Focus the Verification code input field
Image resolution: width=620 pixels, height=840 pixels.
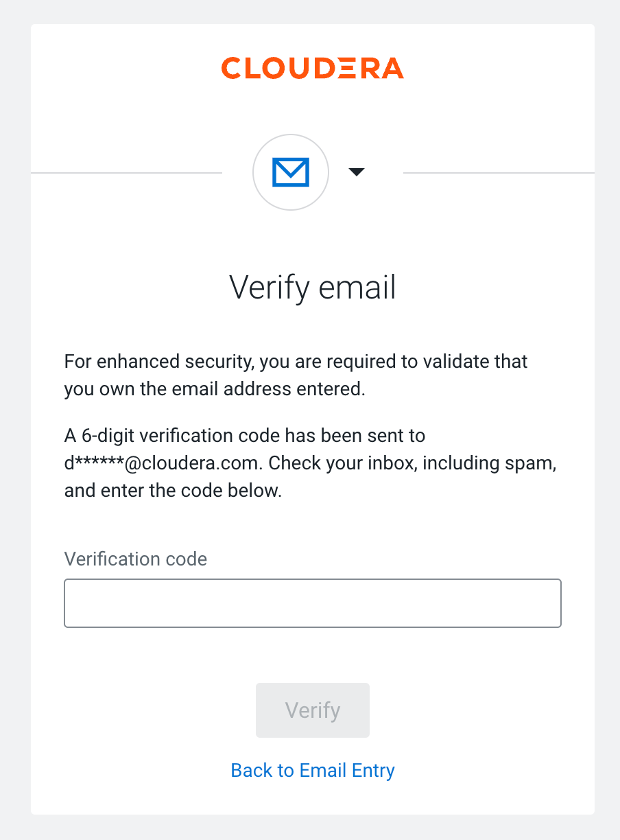tap(313, 603)
